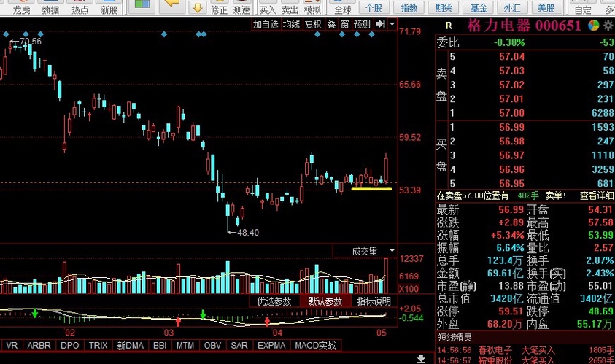Click the download arrow icon below indicator tabs
This screenshot has width=615, height=364.
point(421,359)
